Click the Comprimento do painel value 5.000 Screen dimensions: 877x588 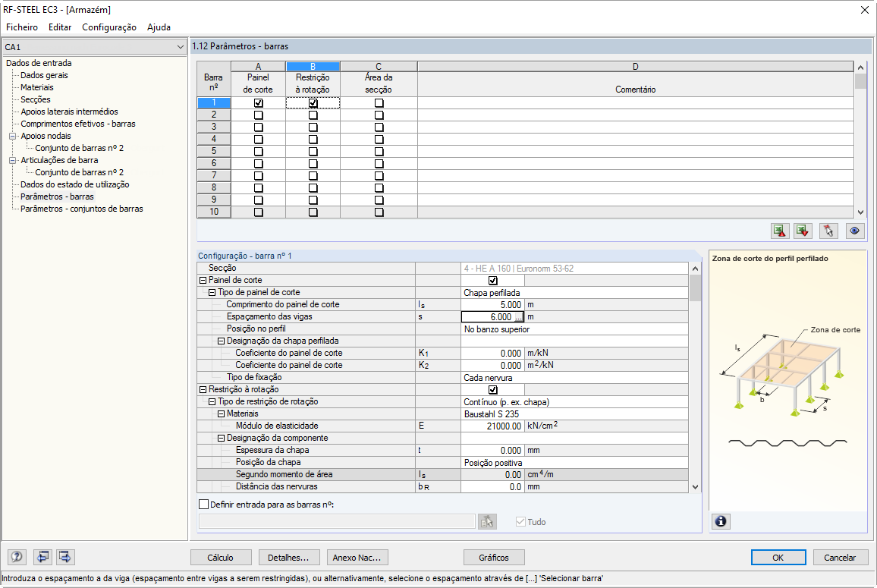(492, 305)
